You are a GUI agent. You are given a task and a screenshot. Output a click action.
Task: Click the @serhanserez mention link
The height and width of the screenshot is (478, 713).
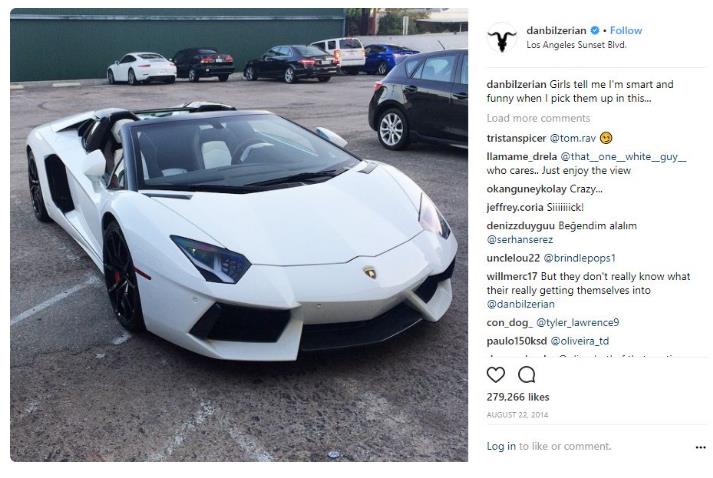520,240
